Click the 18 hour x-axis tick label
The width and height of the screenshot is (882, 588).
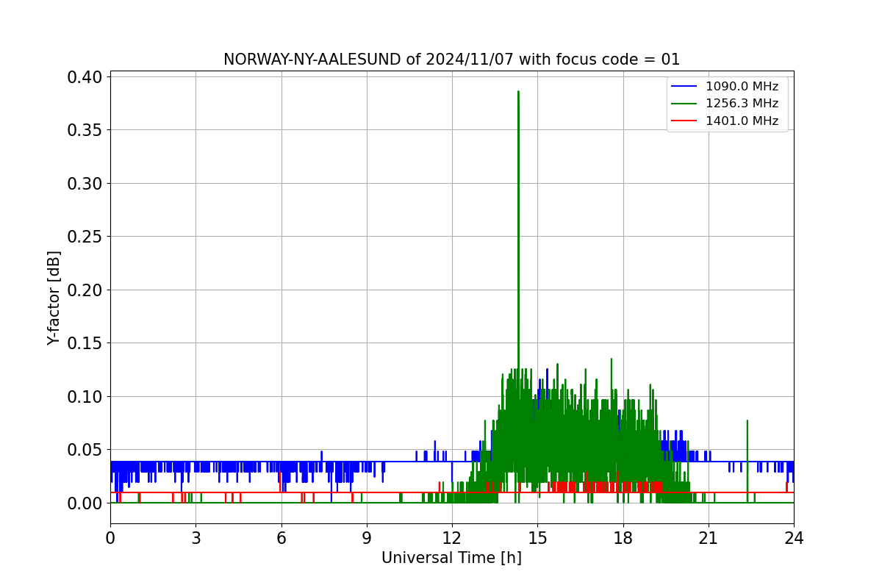(x=623, y=538)
